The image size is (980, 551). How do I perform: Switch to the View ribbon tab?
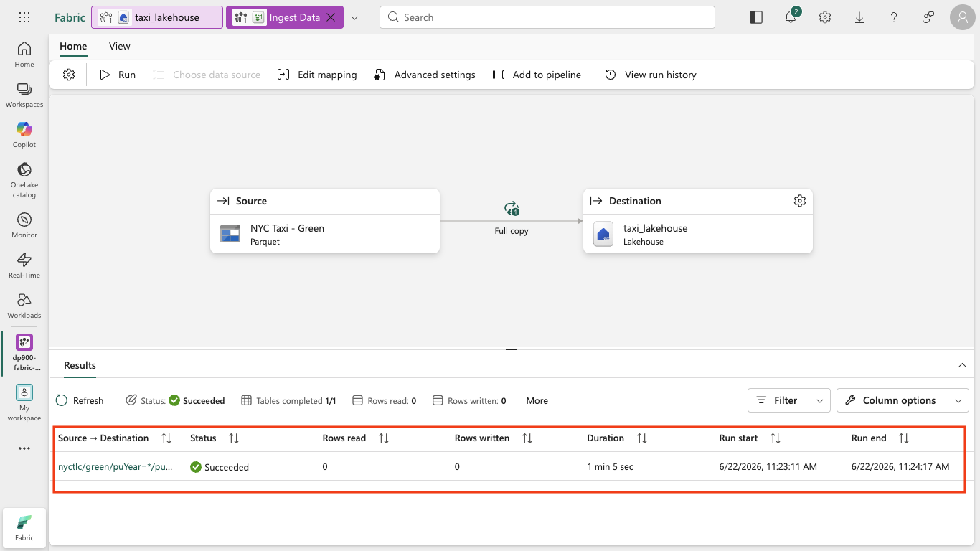pyautogui.click(x=120, y=46)
